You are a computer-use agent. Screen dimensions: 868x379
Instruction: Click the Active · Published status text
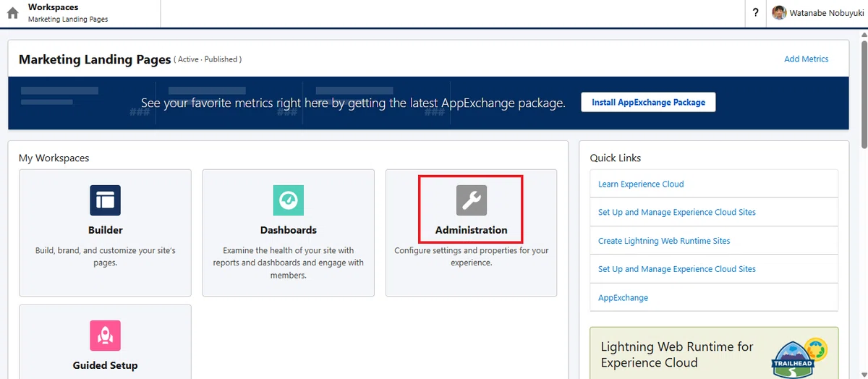coord(208,59)
